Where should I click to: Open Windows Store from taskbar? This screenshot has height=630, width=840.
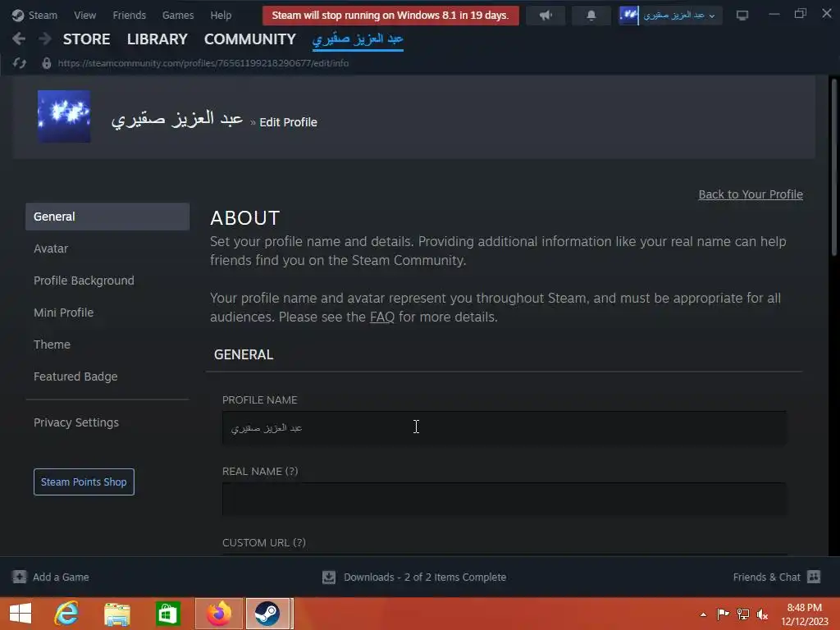point(168,614)
